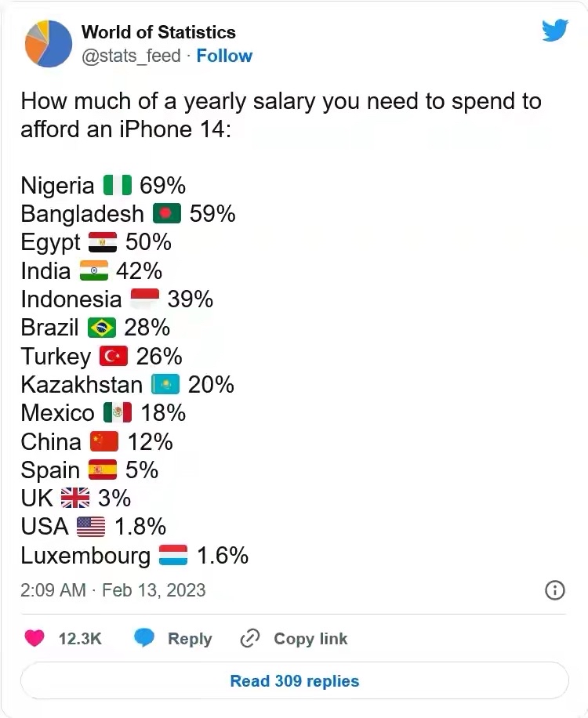Click the Copy link text
The image size is (588, 718).
(x=310, y=639)
